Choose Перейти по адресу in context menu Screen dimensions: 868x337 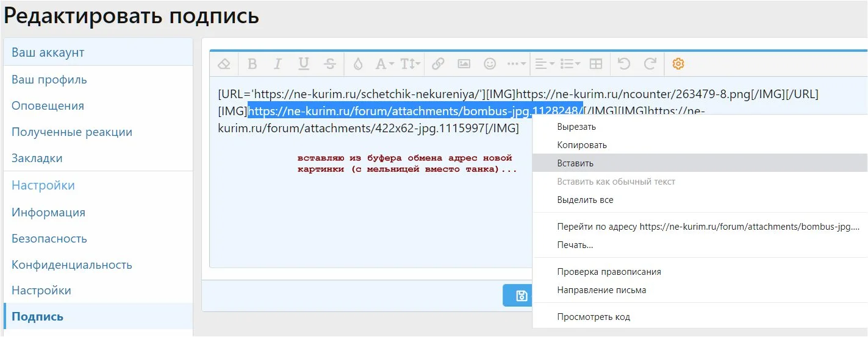700,227
